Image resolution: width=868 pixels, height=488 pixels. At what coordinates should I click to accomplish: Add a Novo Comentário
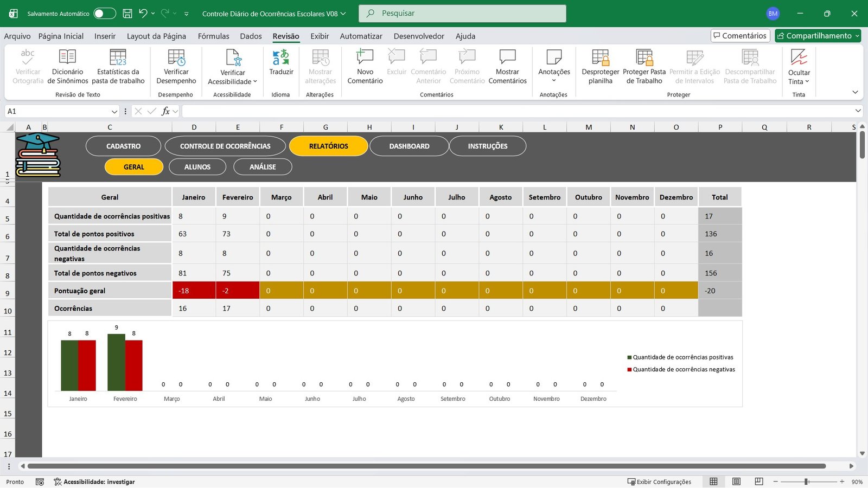pyautogui.click(x=365, y=66)
